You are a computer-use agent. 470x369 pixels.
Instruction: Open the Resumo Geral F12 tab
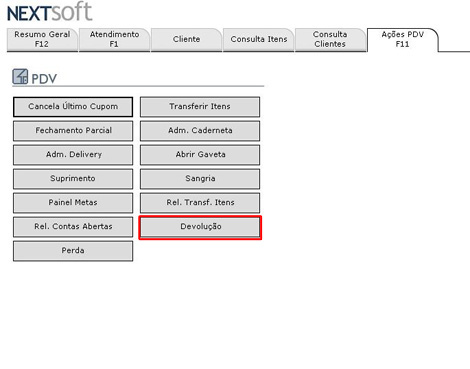(42, 39)
